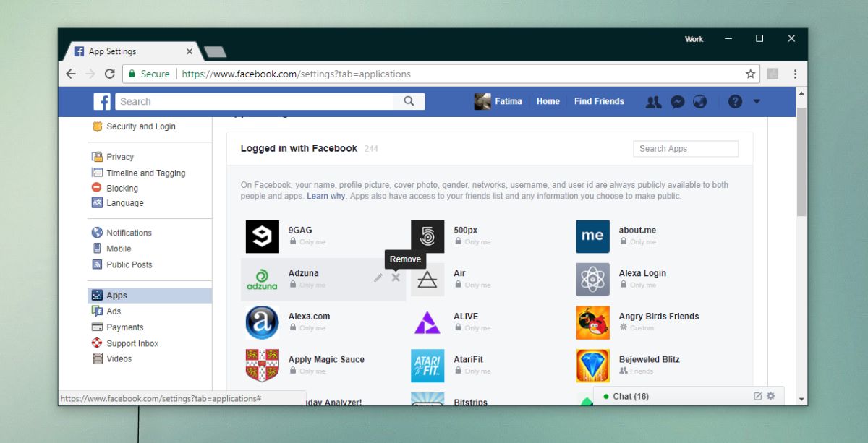Click the Learn why link
The image size is (868, 443).
[326, 197]
